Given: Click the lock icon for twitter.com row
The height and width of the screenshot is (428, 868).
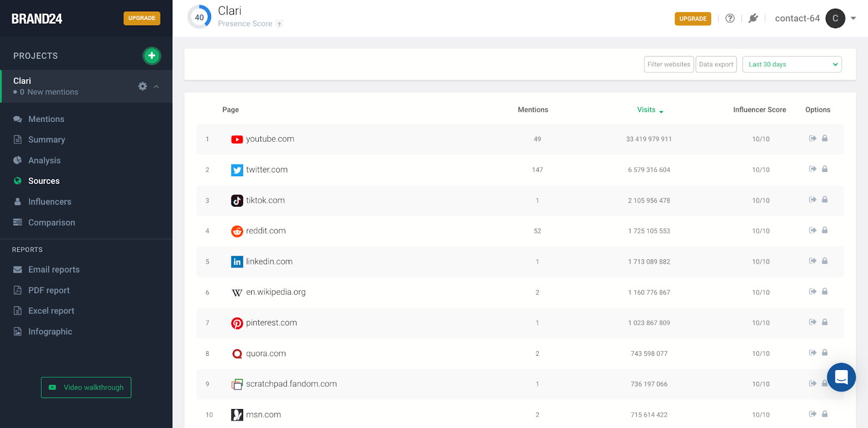Looking at the screenshot, I should pyautogui.click(x=825, y=169).
